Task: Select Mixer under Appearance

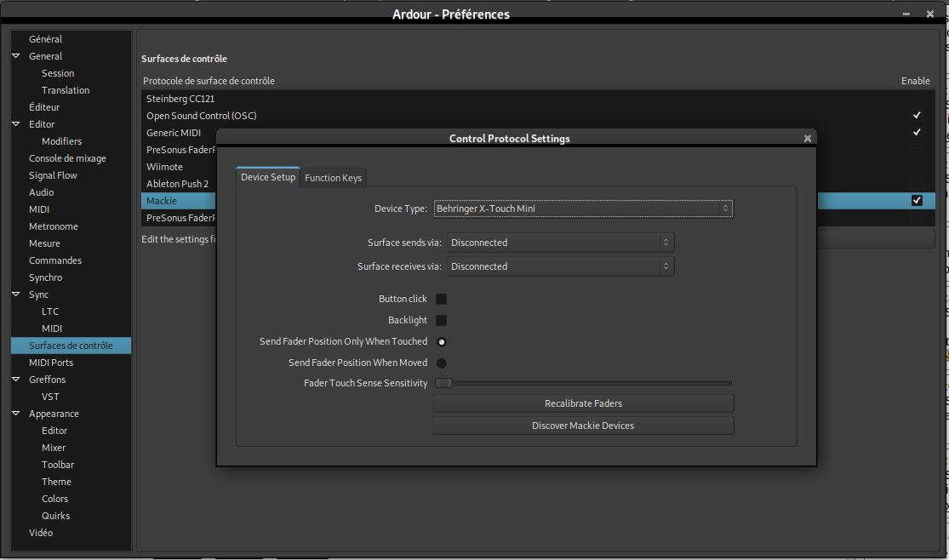Action: 54,448
